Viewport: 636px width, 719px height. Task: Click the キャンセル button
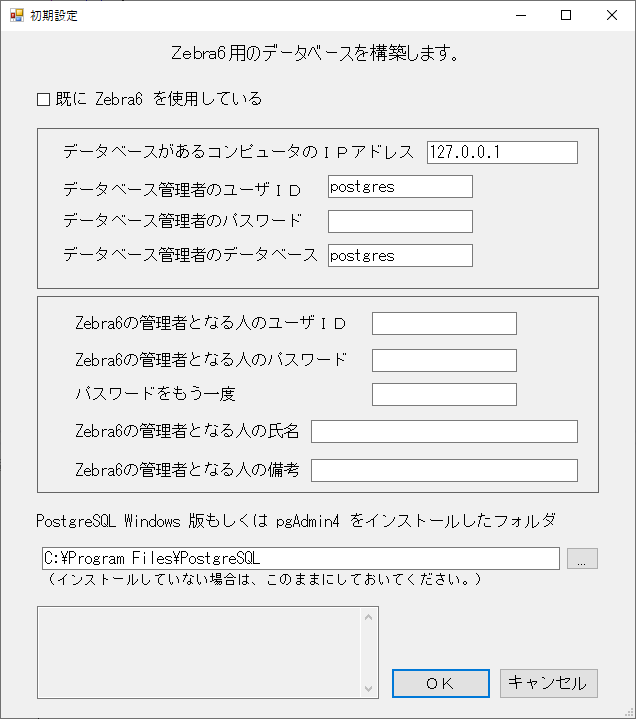point(548,683)
